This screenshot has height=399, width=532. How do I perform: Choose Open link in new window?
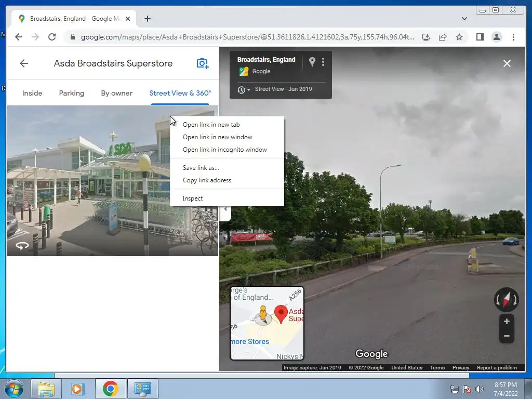[x=227, y=137]
